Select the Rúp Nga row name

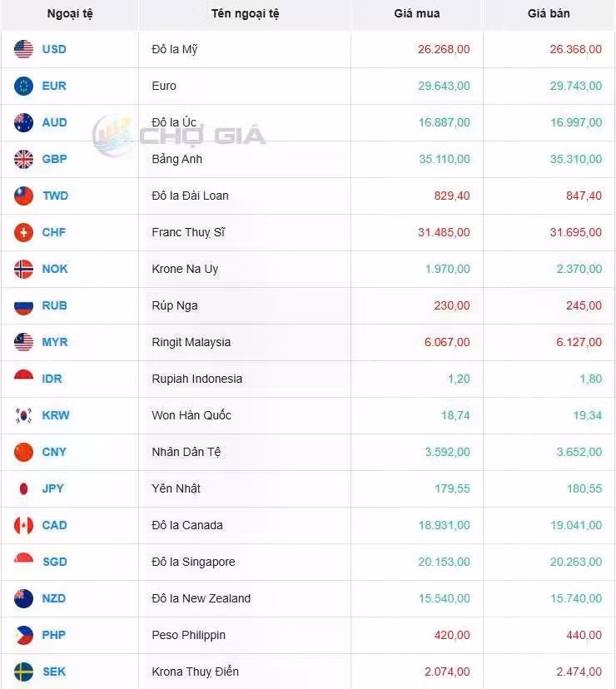point(175,306)
